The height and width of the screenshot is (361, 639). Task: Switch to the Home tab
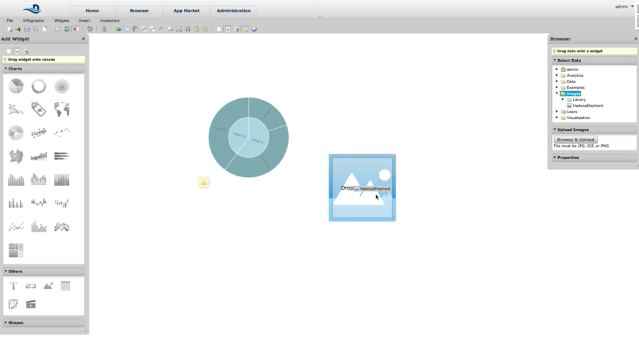pos(92,11)
